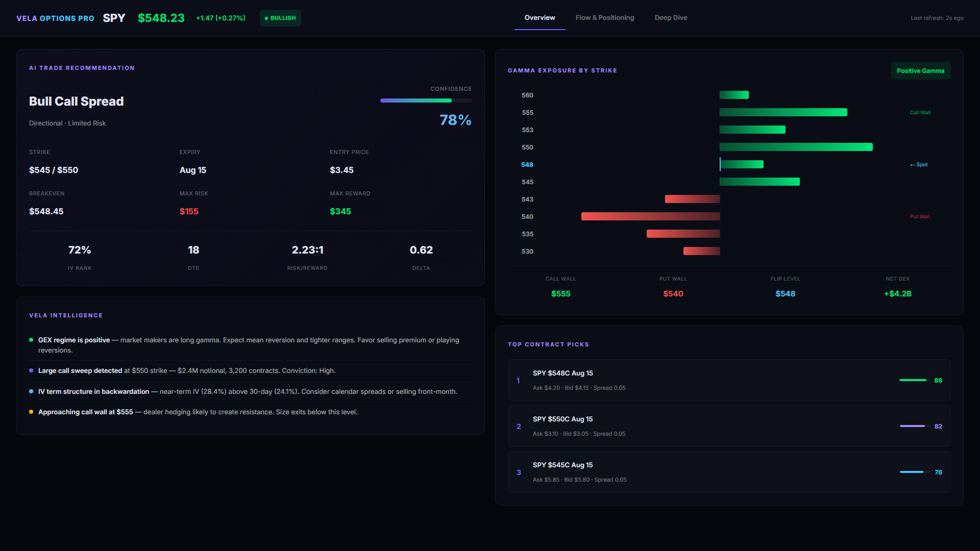Open the SPY $550C Aug 15 contract pick
980x551 pixels.
pos(729,426)
